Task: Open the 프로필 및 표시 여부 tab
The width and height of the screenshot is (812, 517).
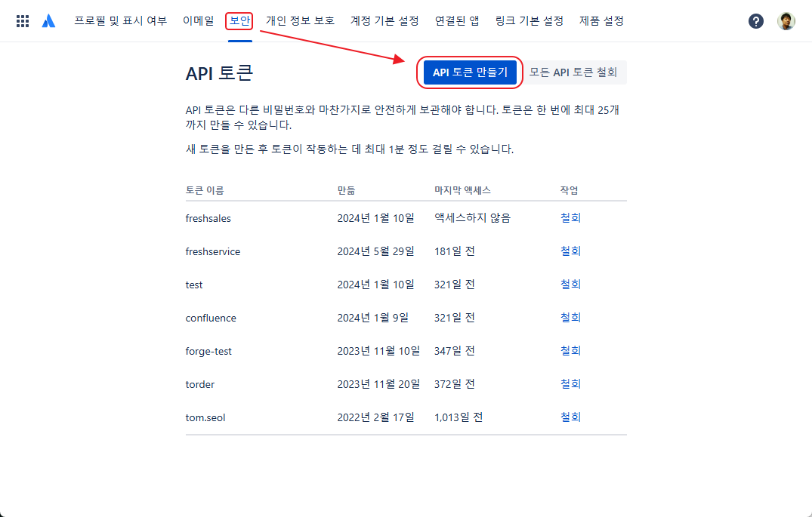Action: 121,21
